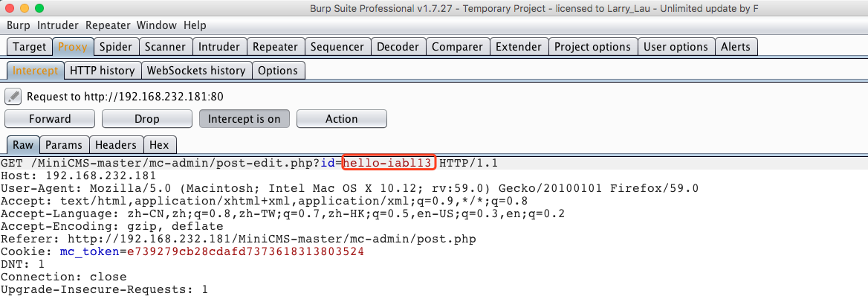This screenshot has width=868, height=299.
Task: Switch to the Params view tab
Action: [64, 145]
